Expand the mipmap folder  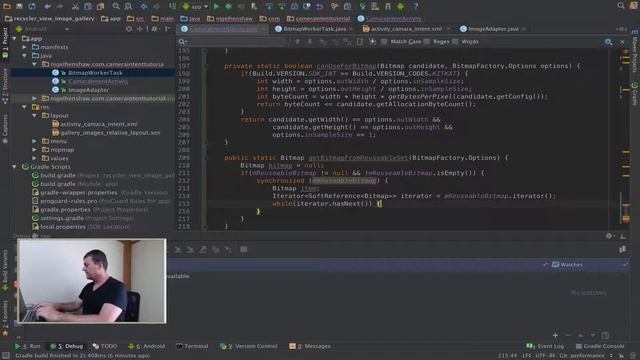click(34, 150)
